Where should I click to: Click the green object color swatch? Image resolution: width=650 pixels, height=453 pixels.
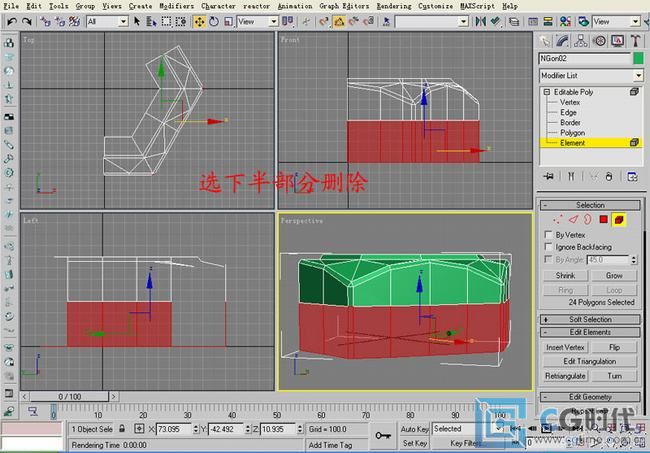(638, 58)
